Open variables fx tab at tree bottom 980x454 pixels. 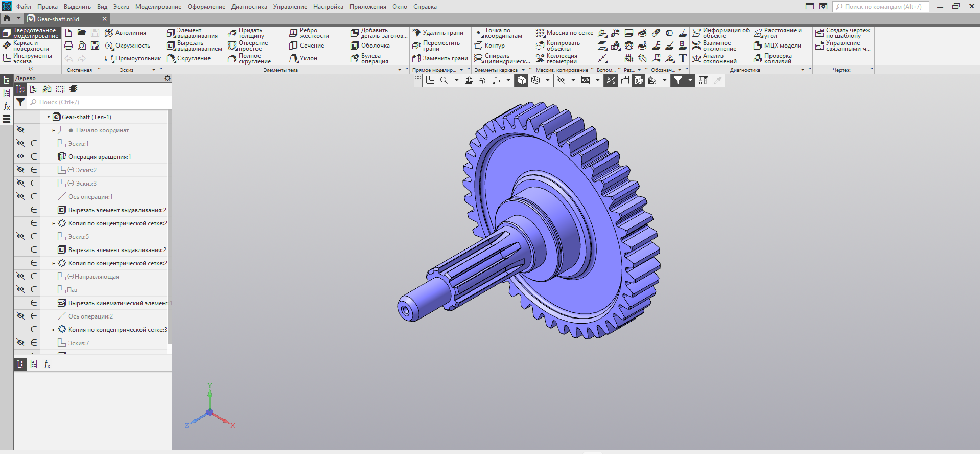click(47, 365)
